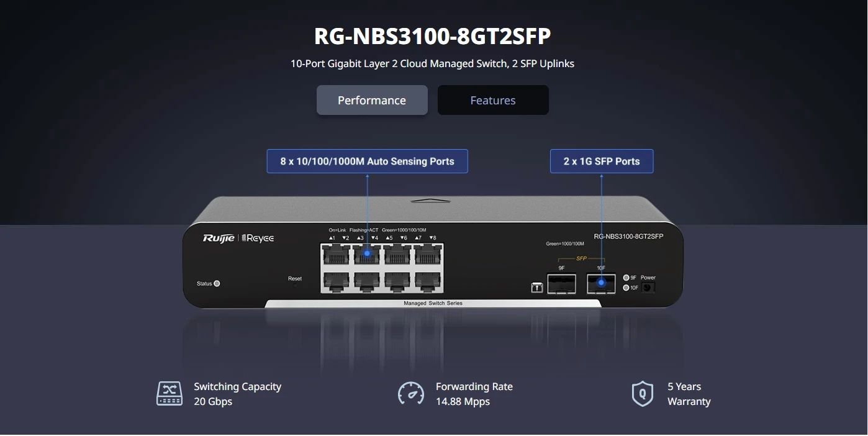The width and height of the screenshot is (868, 436).
Task: Switch to the Performance tab
Action: click(x=372, y=100)
